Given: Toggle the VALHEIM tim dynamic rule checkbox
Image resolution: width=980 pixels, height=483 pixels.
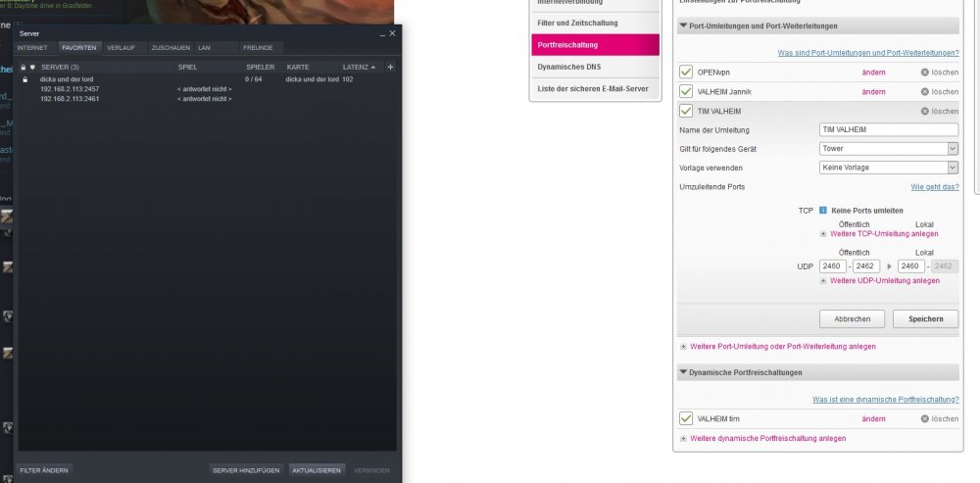Looking at the screenshot, I should (686, 418).
